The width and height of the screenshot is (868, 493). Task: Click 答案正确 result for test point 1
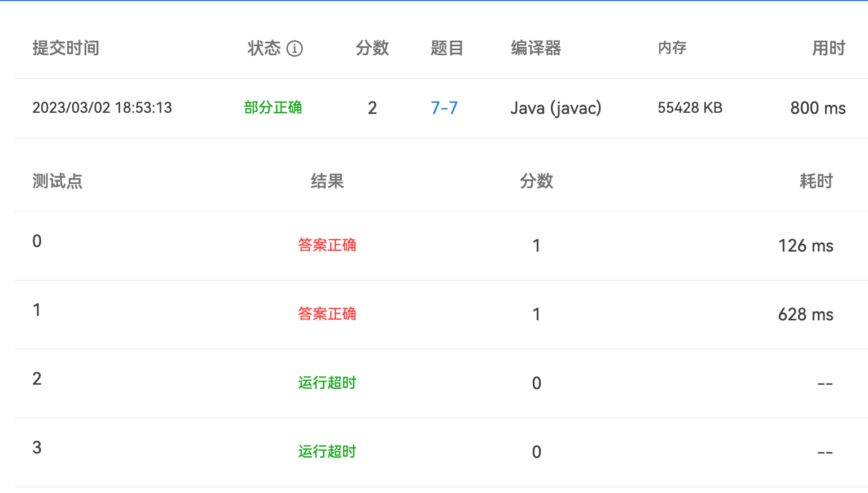[x=327, y=314]
